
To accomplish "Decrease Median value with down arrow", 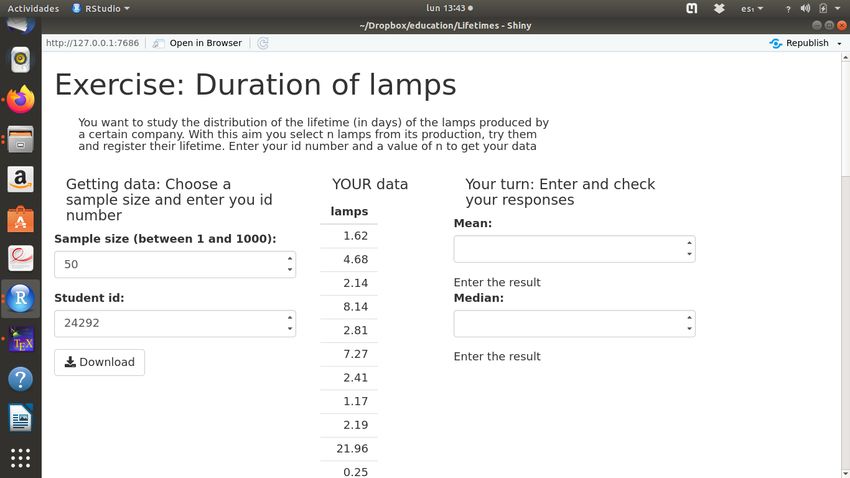I will 689,328.
